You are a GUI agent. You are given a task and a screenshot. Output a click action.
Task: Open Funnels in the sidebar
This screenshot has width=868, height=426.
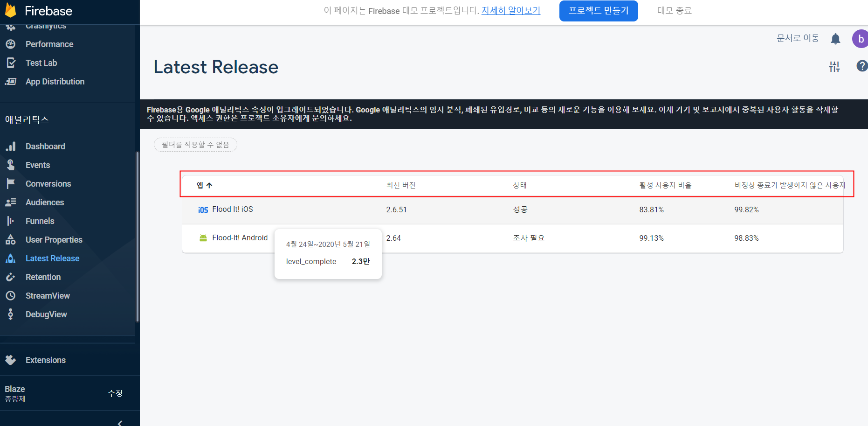click(40, 221)
